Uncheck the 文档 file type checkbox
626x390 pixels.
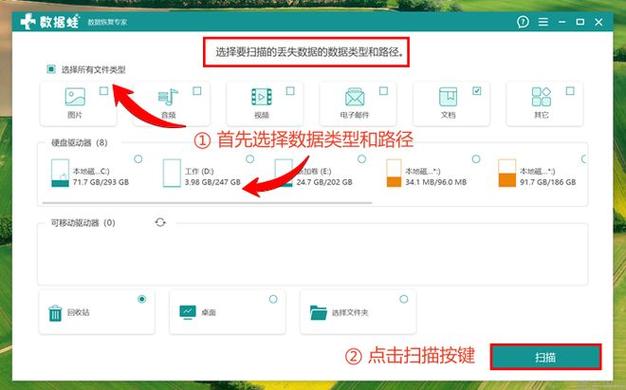[x=477, y=91]
